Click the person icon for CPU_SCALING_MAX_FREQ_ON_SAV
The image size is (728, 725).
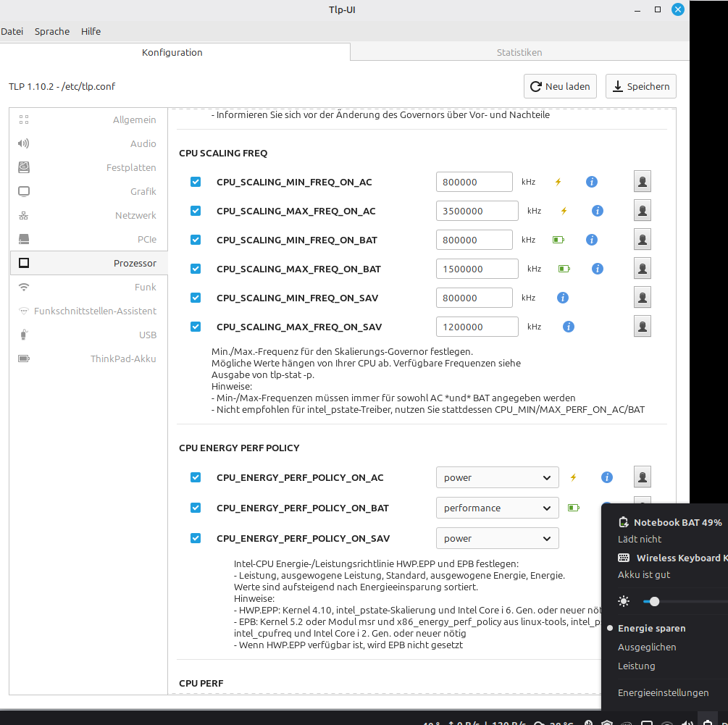click(643, 327)
